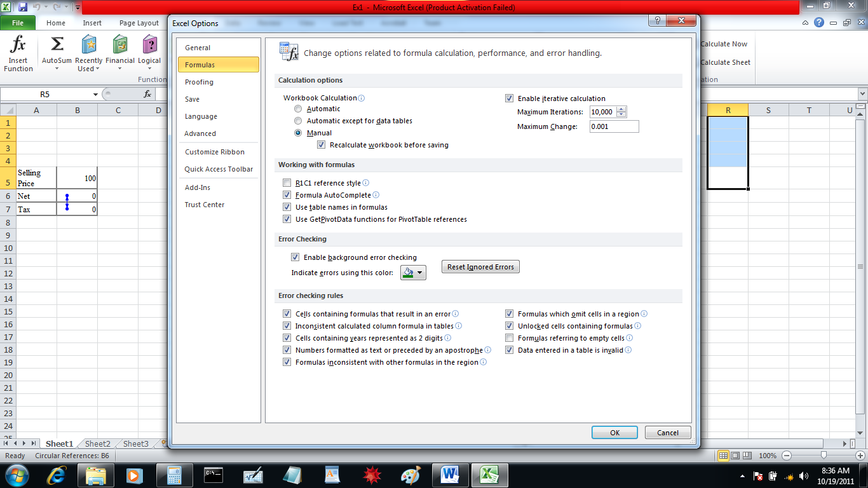Toggle Formula AutoComplete checkbox
This screenshot has width=868, height=488.
pos(287,195)
